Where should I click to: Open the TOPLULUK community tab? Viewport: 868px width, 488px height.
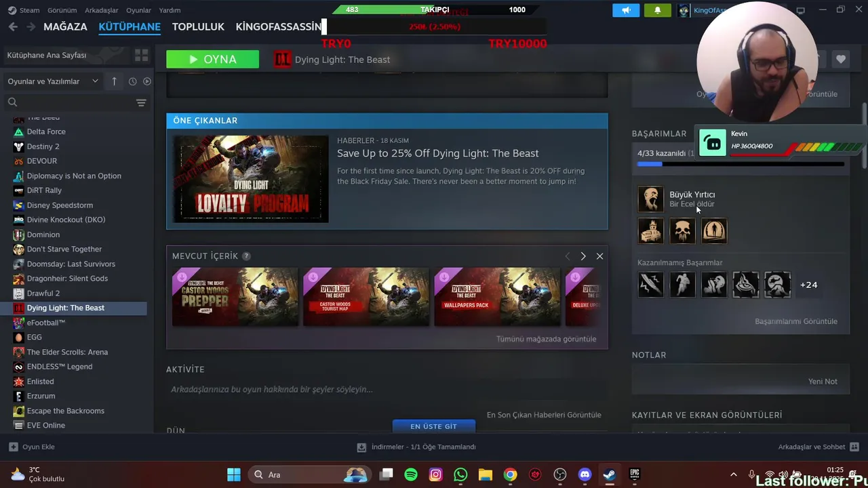click(198, 26)
